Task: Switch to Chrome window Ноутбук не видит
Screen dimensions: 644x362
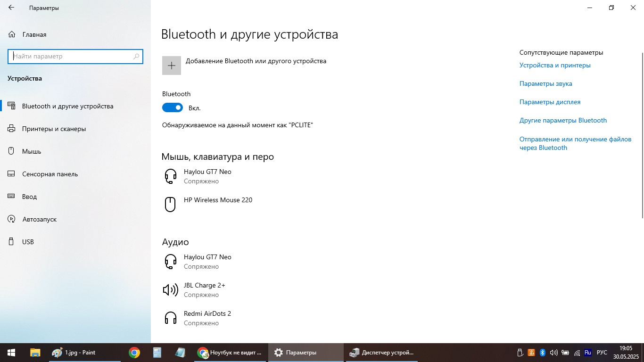Action: click(x=230, y=353)
